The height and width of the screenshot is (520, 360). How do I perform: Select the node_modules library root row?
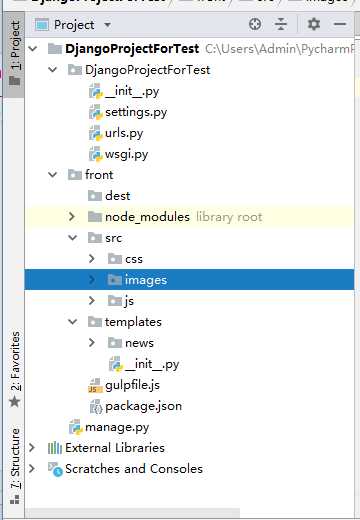coord(189,217)
